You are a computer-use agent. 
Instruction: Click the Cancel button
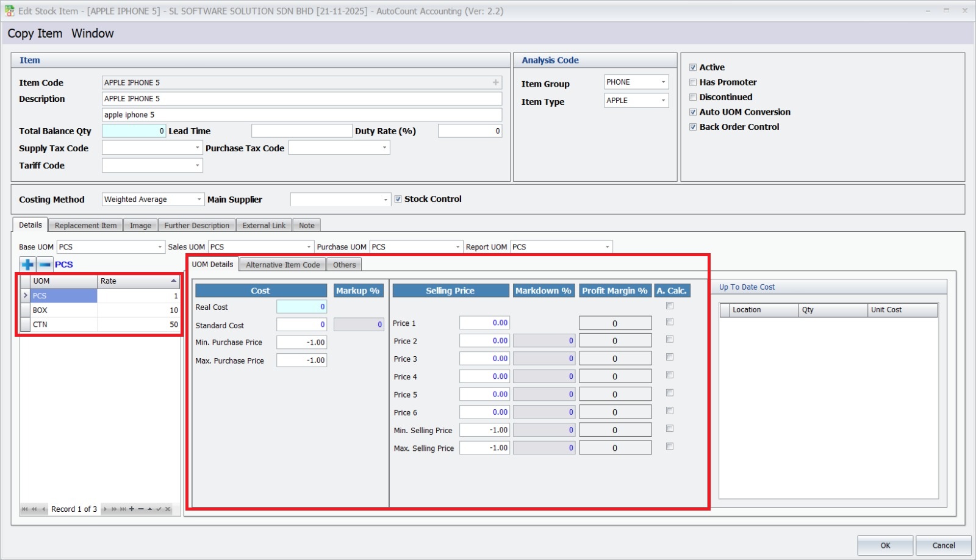(943, 545)
